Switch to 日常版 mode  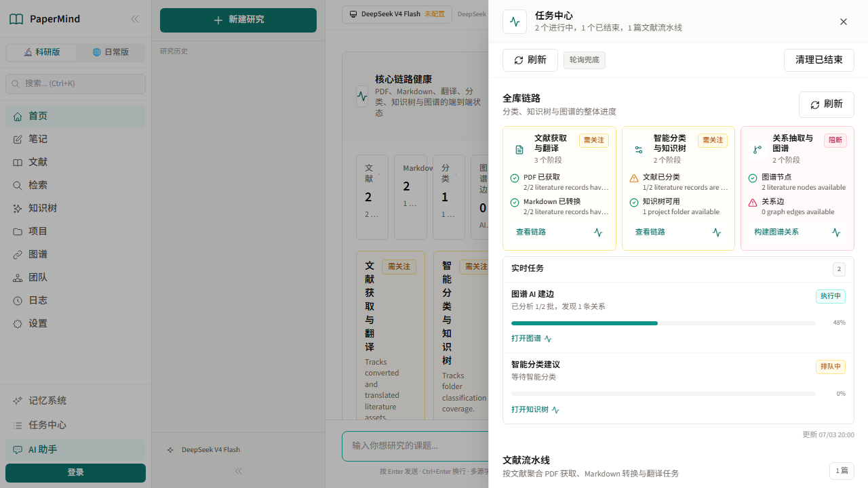point(111,52)
